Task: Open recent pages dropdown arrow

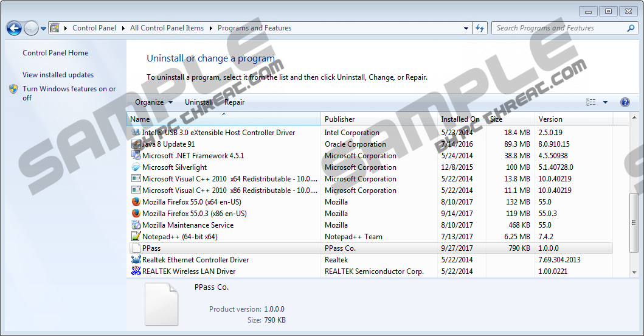Action: 43,29
